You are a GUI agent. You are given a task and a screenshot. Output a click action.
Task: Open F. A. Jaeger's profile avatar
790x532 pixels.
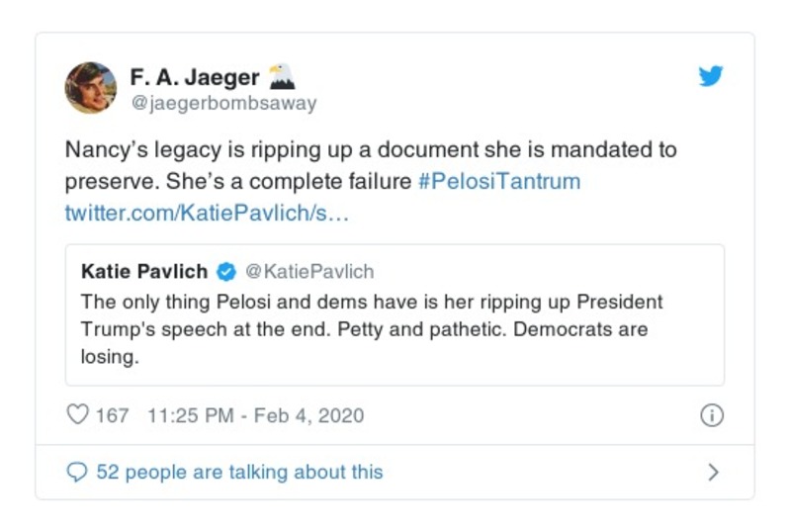(x=90, y=87)
